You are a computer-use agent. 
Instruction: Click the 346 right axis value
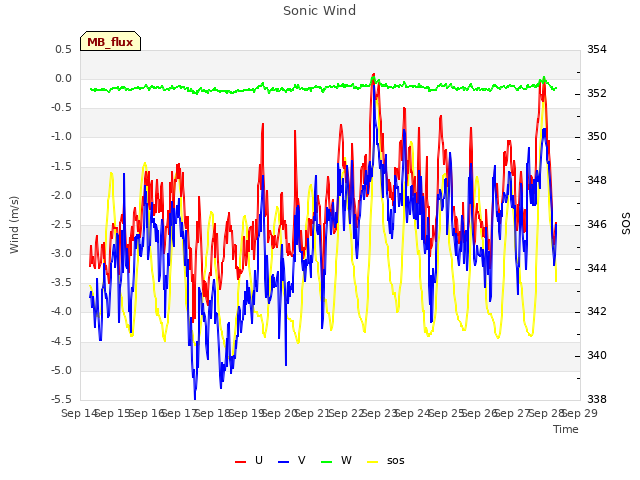pos(597,224)
